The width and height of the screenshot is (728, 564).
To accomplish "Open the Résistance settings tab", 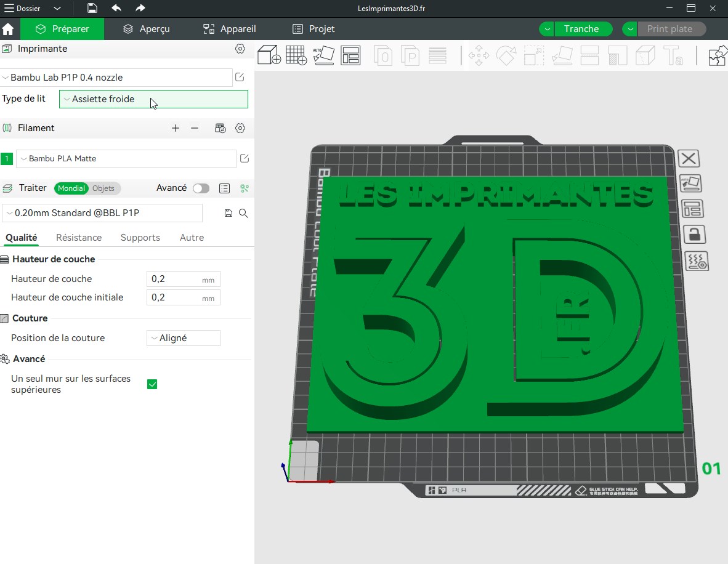I will [79, 238].
